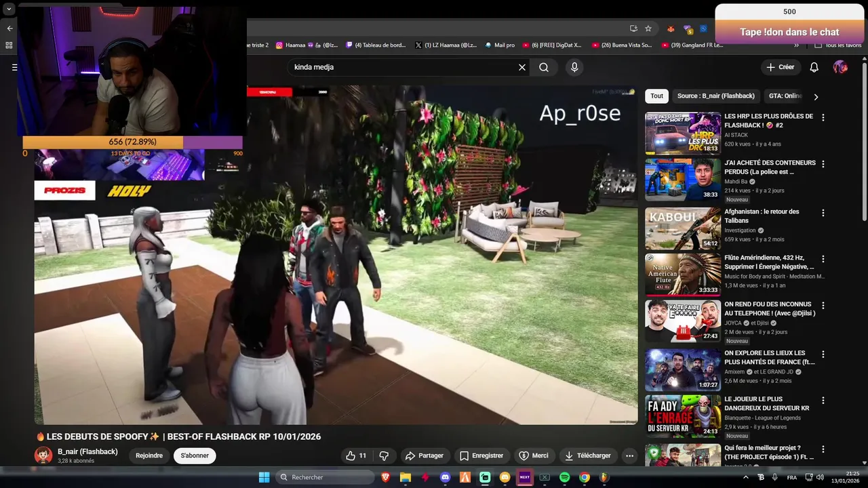Open 'Afghanistan : le retour des Talibans' thumbnail
Screen dimensions: 868x488
coord(682,228)
